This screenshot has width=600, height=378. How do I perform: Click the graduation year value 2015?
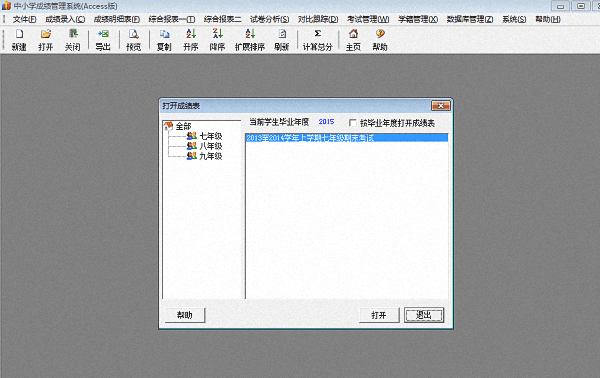point(326,122)
